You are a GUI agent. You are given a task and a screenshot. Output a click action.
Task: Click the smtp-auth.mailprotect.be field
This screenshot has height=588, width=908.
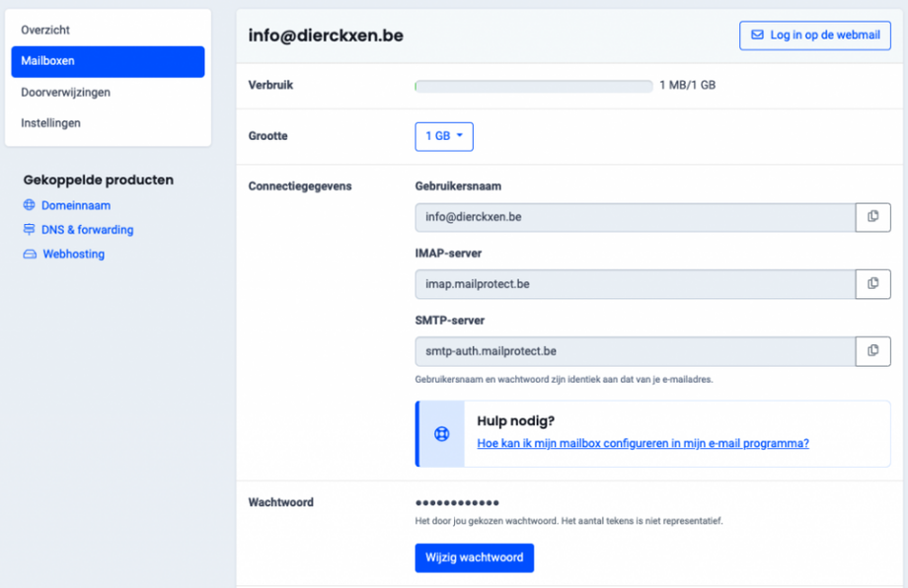[x=636, y=351]
